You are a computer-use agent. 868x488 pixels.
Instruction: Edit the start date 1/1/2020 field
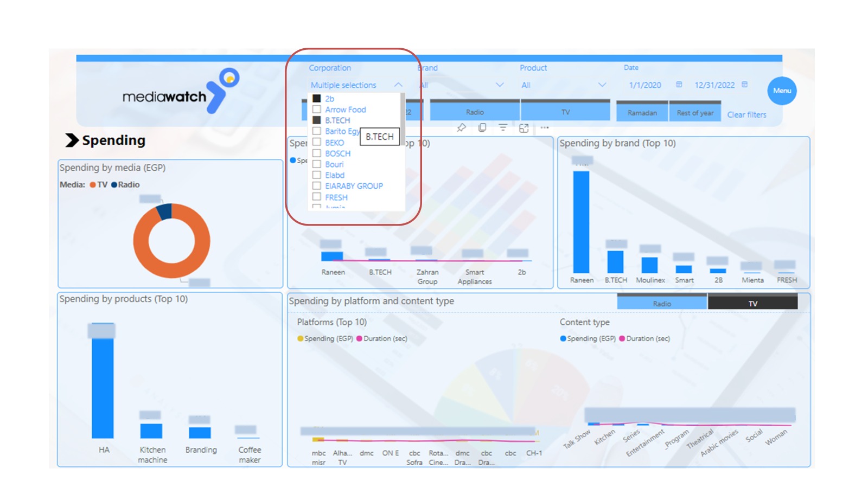(x=645, y=85)
